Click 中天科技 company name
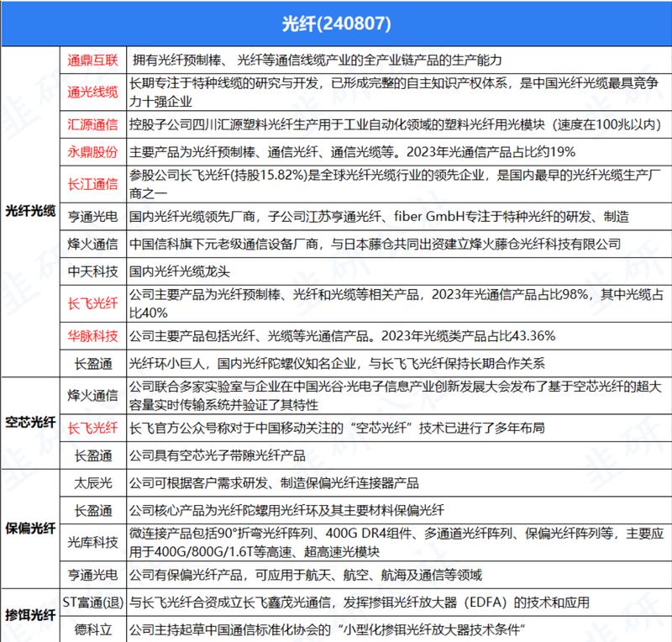The image size is (672, 642). click(x=92, y=271)
